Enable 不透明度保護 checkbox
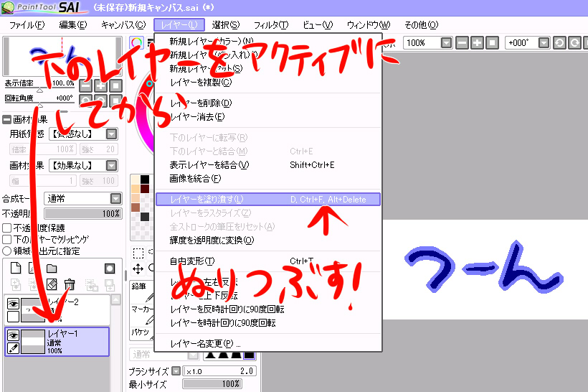The image size is (588, 392). [x=6, y=228]
